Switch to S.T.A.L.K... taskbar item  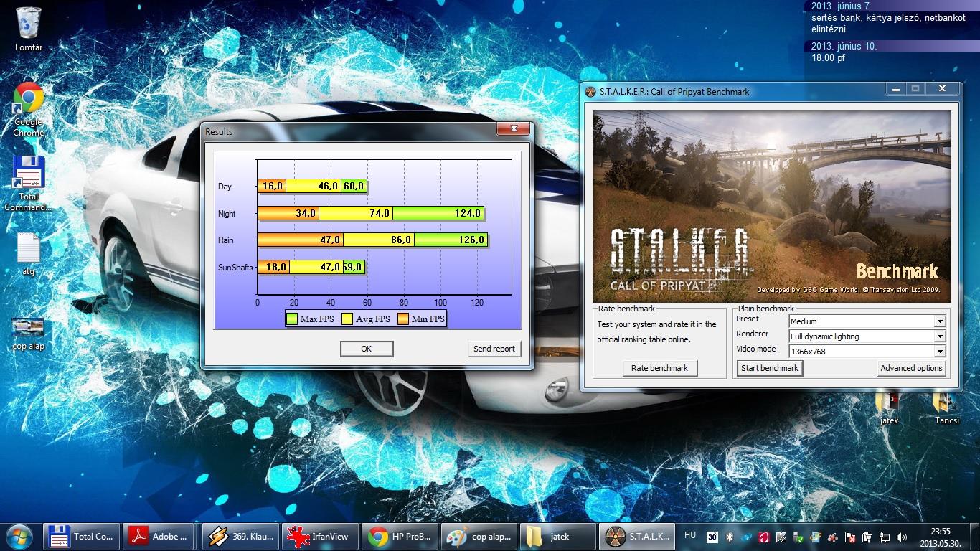pyautogui.click(x=636, y=536)
